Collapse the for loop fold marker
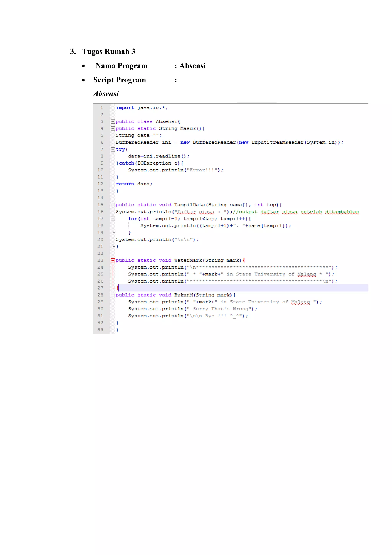 pos(113,219)
